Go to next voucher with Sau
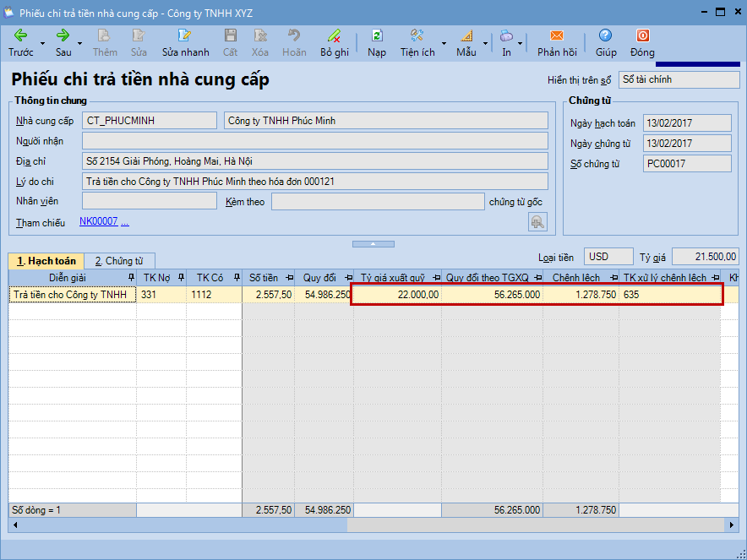 point(63,43)
